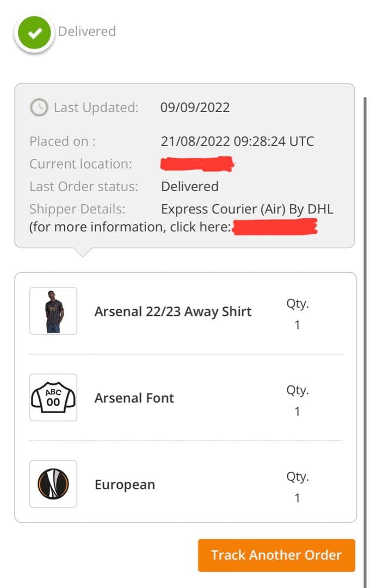Click the Away Shirt quantity value
This screenshot has height=588, width=370.
[297, 325]
